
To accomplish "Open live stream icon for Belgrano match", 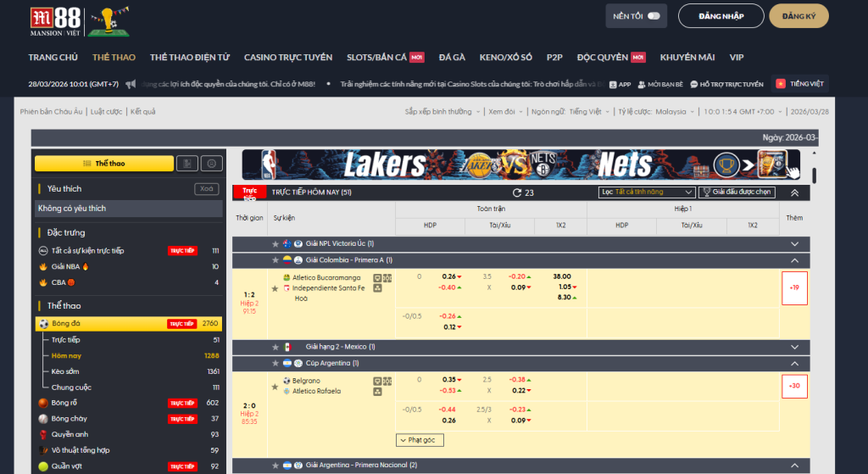I will [377, 381].
